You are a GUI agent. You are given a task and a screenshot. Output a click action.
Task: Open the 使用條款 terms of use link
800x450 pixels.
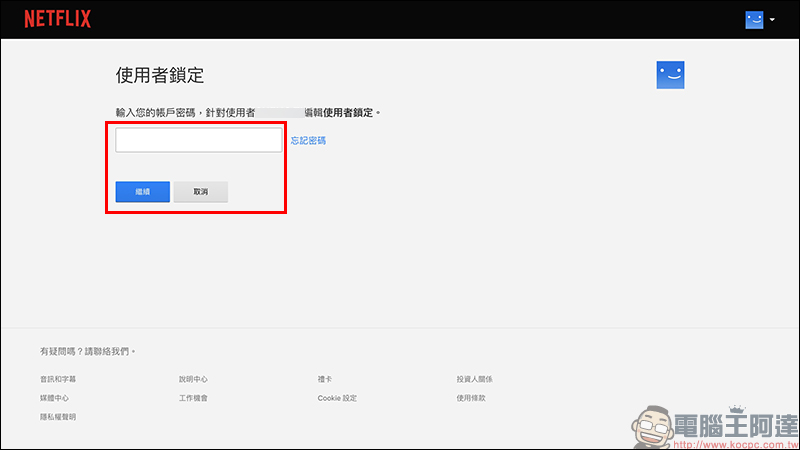(x=471, y=398)
